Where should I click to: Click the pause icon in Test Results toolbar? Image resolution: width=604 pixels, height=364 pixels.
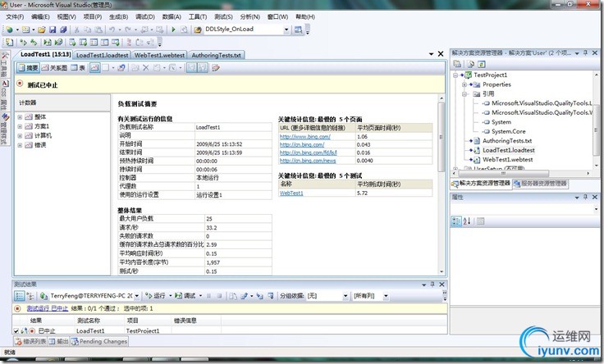tap(208, 296)
